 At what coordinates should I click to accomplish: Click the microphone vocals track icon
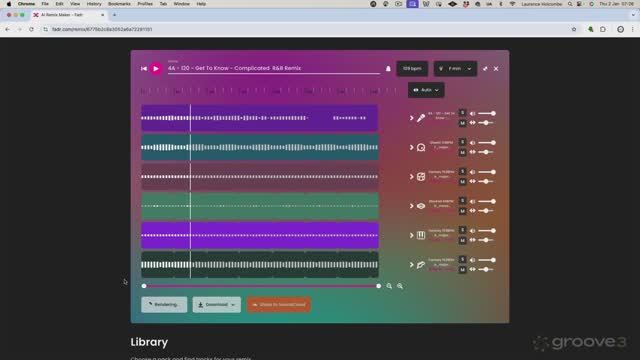point(421,118)
